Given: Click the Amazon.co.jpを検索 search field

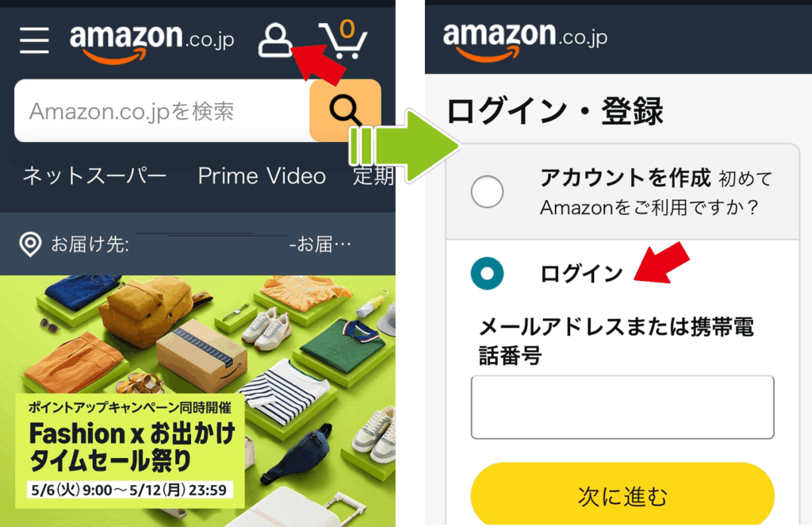Looking at the screenshot, I should tap(162, 110).
